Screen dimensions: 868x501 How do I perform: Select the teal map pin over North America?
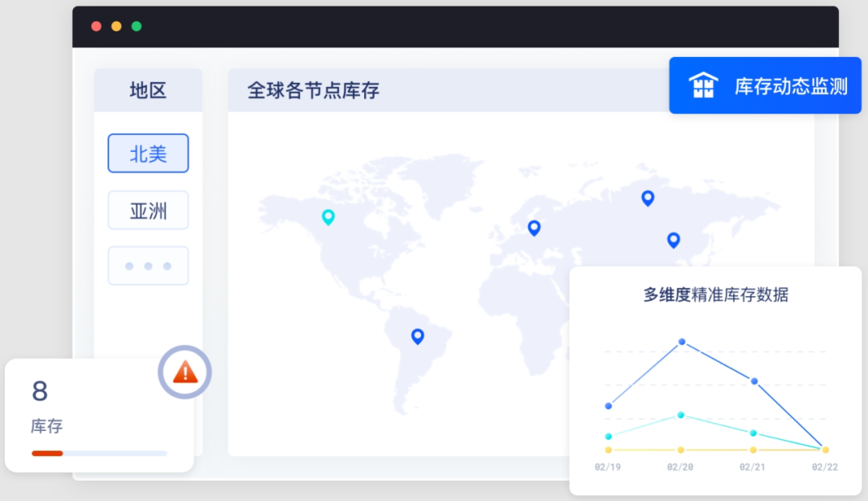point(327,217)
